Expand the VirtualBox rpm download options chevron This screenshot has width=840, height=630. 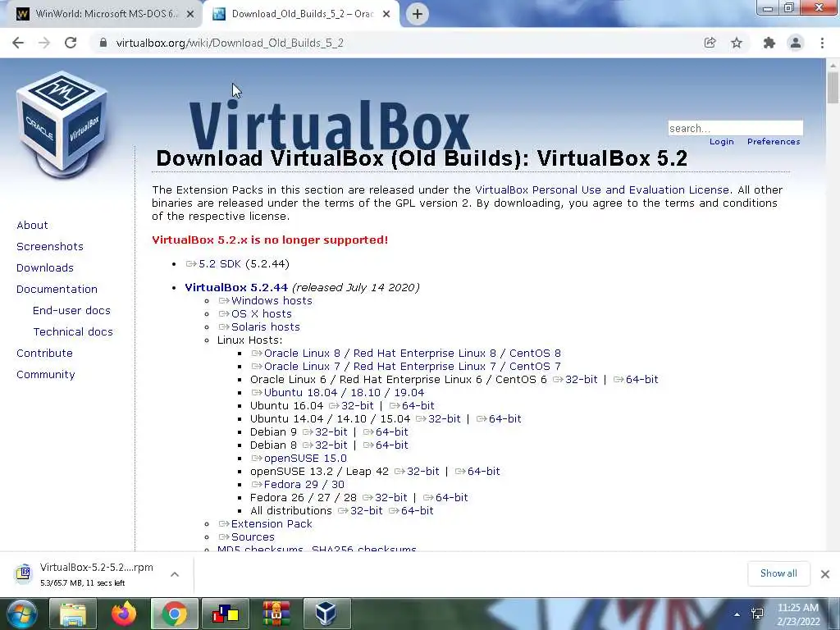point(175,574)
